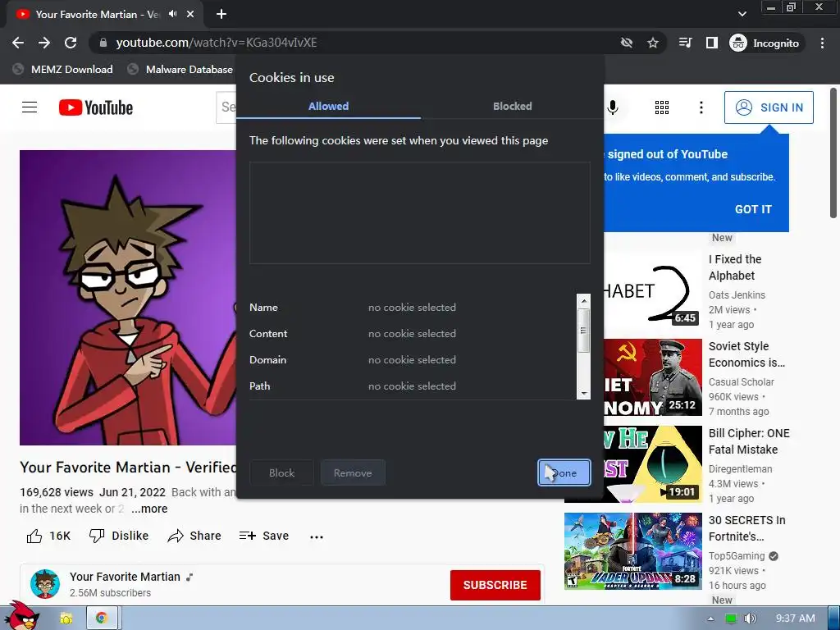Viewport: 840px width, 630px height.
Task: Like the video with thumbs up icon
Action: click(34, 536)
